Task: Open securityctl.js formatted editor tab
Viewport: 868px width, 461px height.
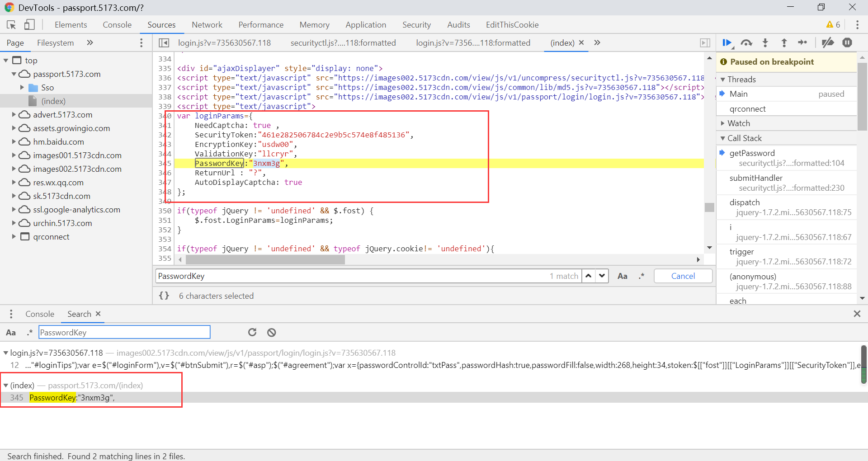Action: point(343,43)
